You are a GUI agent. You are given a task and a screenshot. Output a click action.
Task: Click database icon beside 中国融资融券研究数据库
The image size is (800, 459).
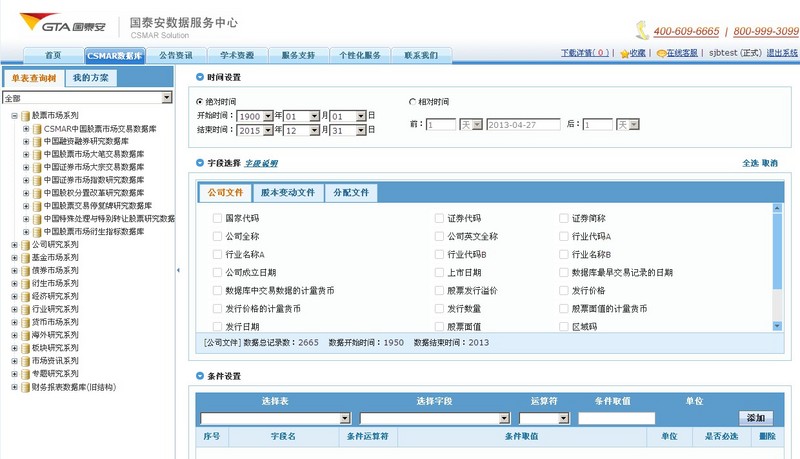(37, 142)
